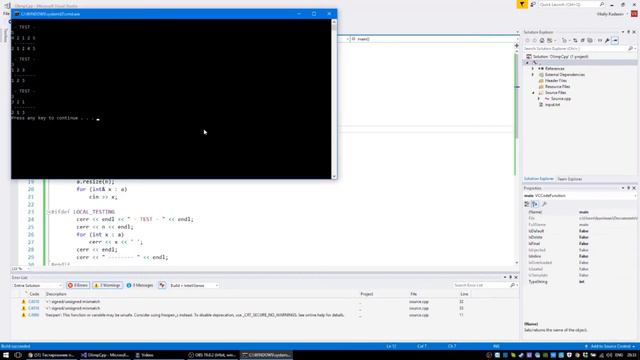Switch to the Solution Explorer tab

[x=538, y=179]
